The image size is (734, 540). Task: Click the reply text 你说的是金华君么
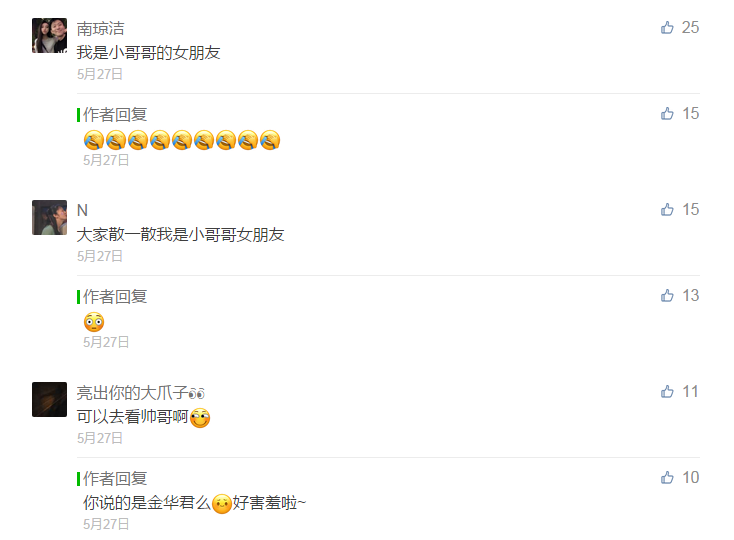[x=147, y=503]
